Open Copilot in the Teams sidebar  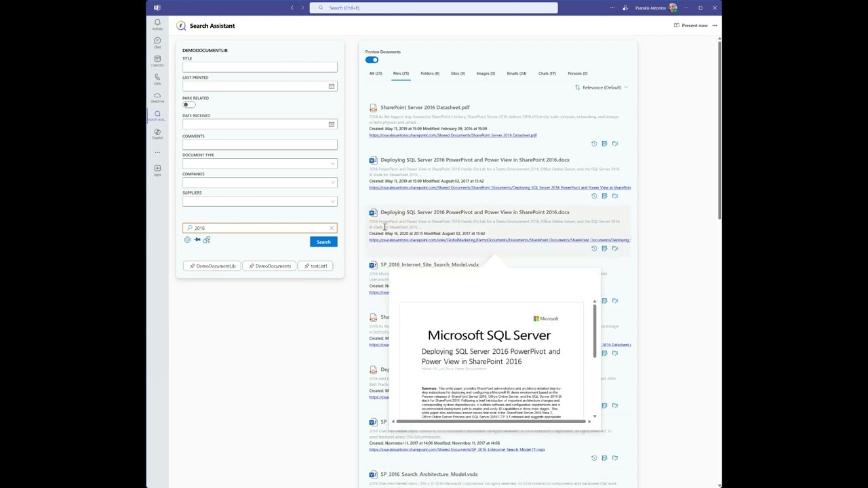tap(157, 134)
